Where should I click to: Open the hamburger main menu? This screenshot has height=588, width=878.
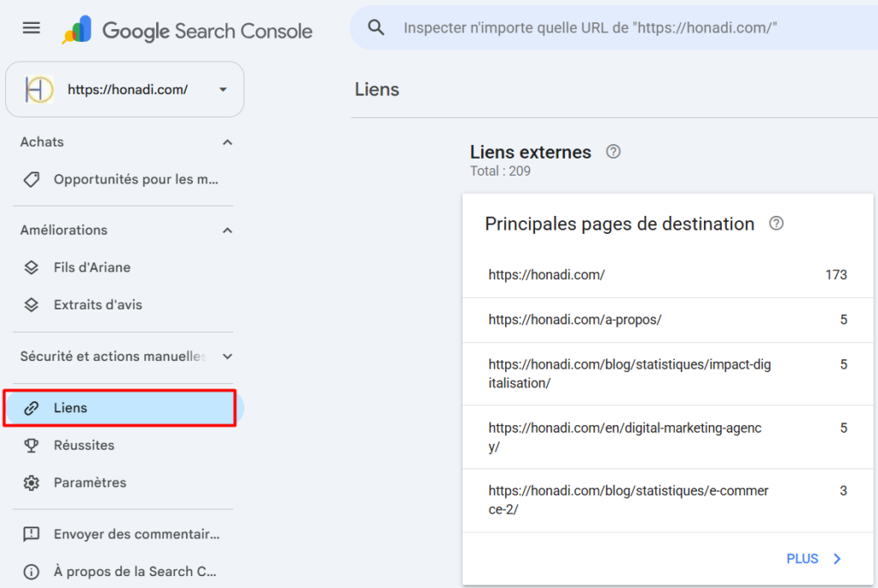(x=32, y=28)
